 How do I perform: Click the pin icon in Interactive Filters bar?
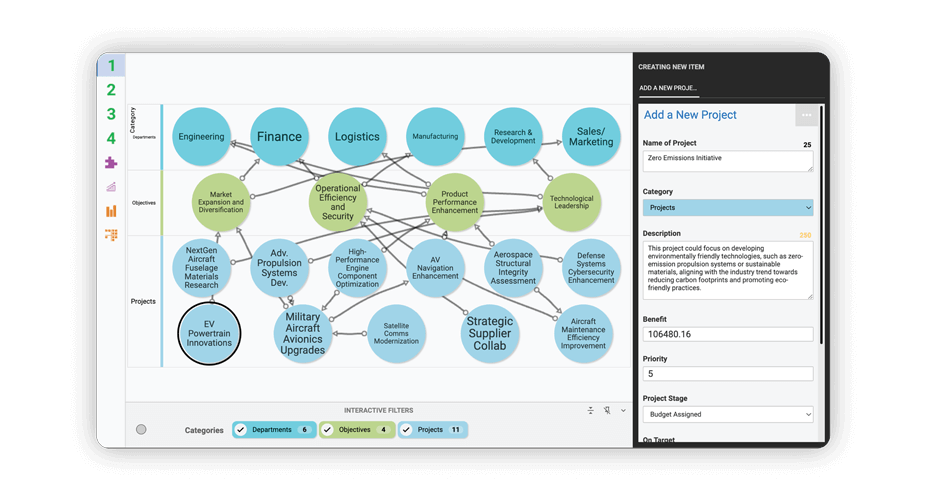coord(607,411)
